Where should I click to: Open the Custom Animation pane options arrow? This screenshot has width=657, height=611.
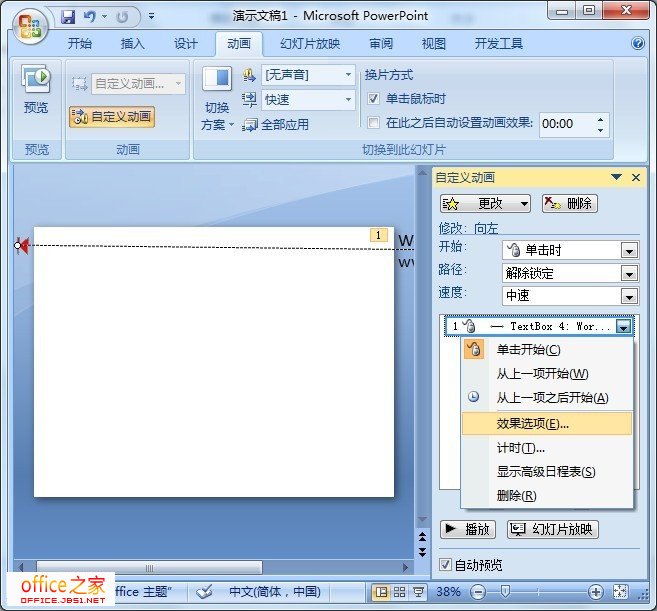[x=616, y=177]
